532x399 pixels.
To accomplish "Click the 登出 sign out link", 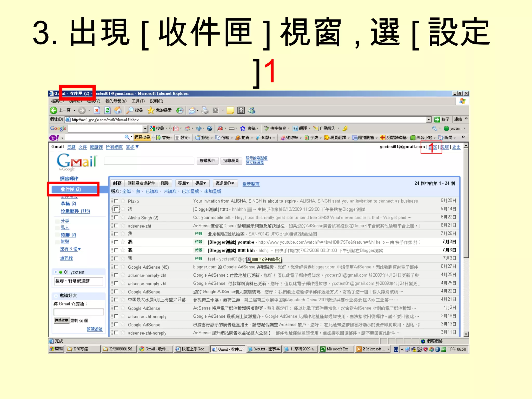I will click(x=456, y=147).
